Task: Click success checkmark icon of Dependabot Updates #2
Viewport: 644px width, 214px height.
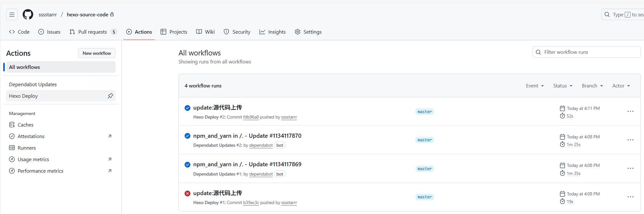Action: coord(187,136)
